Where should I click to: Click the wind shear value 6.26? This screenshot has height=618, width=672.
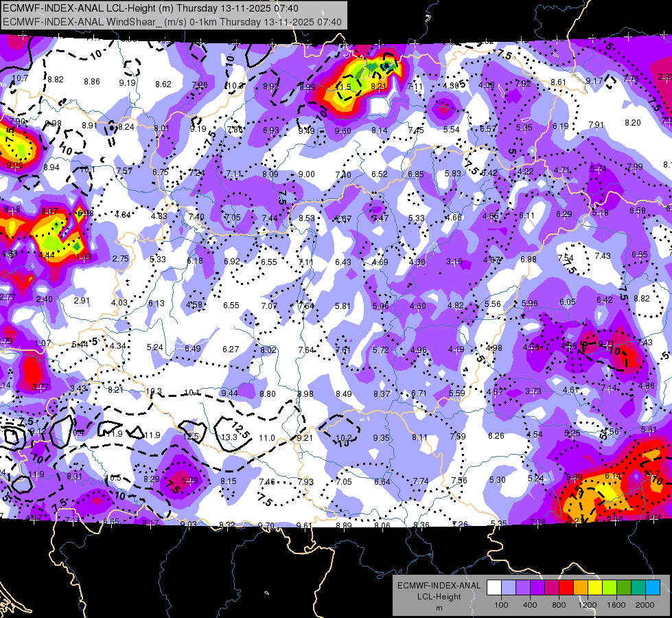tap(496, 436)
